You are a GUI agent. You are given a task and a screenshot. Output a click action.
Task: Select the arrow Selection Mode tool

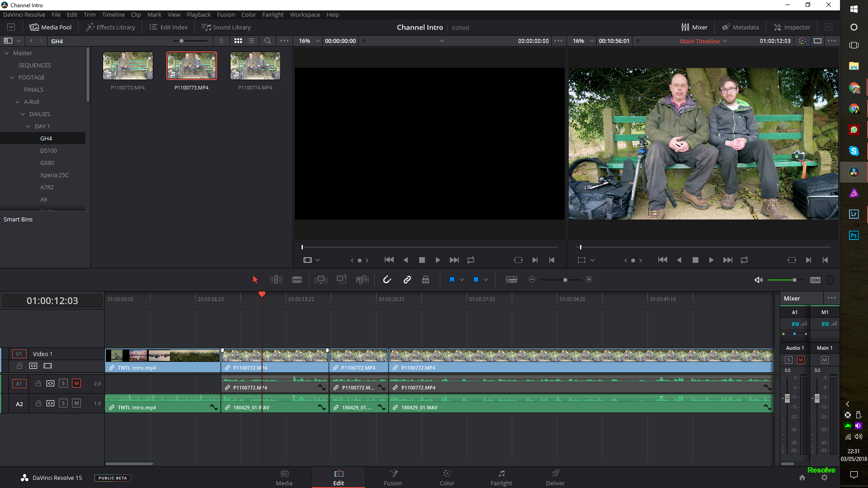pyautogui.click(x=255, y=280)
